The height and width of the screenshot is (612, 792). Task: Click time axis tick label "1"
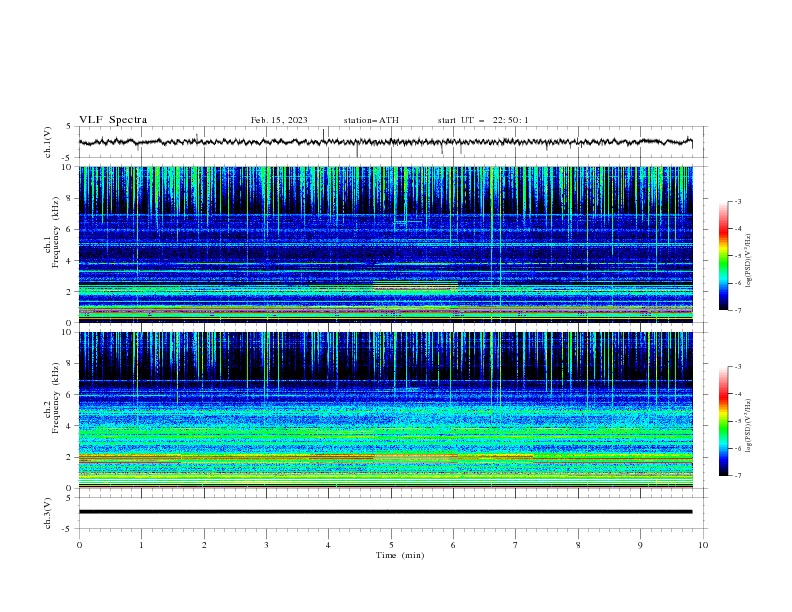click(141, 545)
